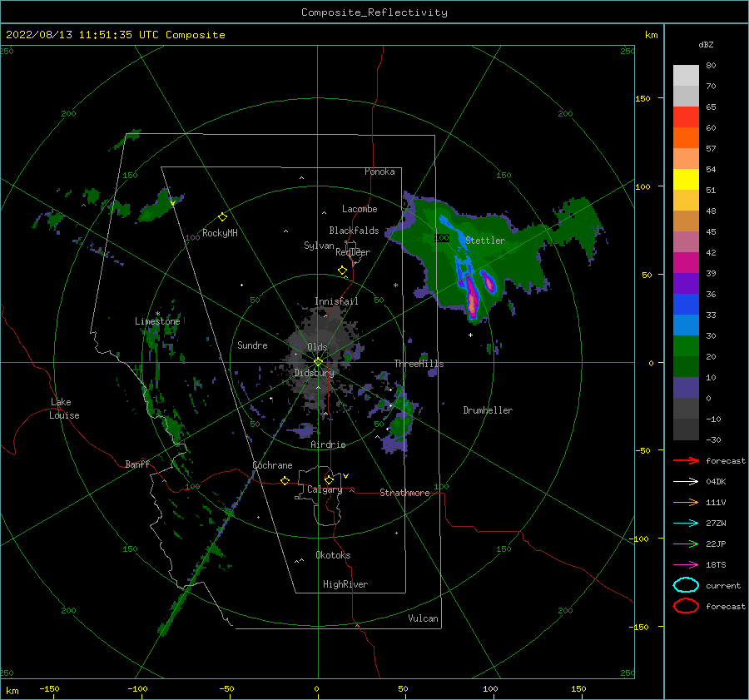Click the 30 dBZ light blue swatch

(686, 325)
